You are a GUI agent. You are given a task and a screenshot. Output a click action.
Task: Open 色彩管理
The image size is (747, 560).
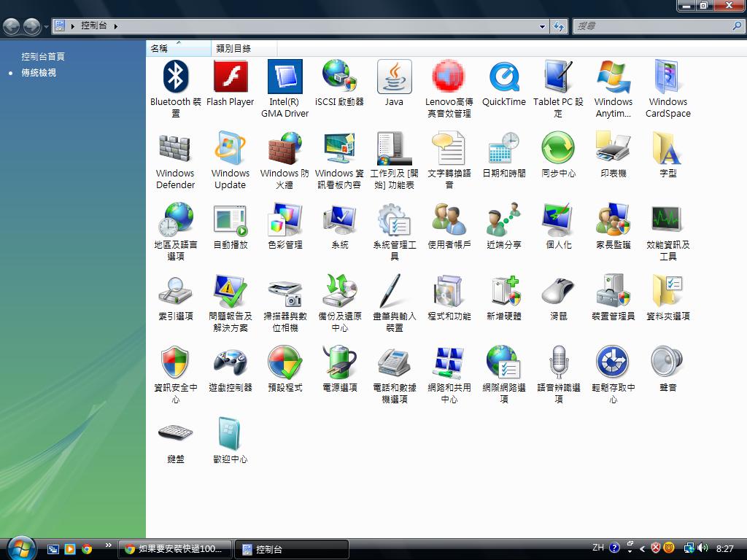coord(285,226)
